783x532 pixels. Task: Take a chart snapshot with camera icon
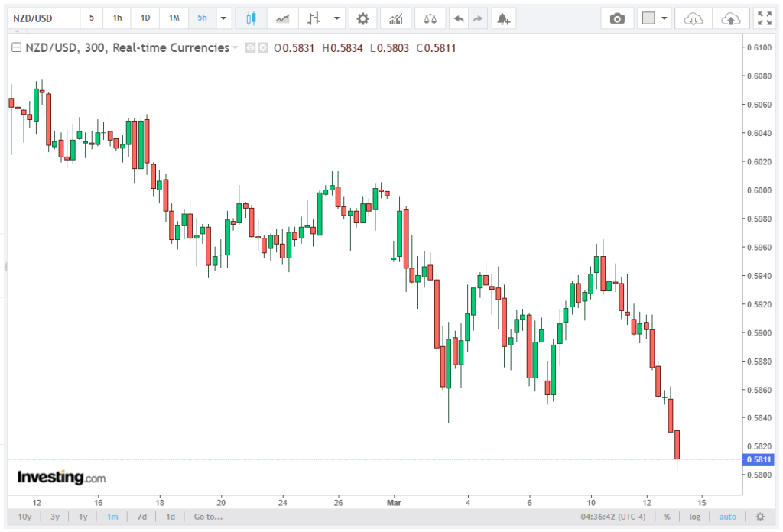[617, 18]
